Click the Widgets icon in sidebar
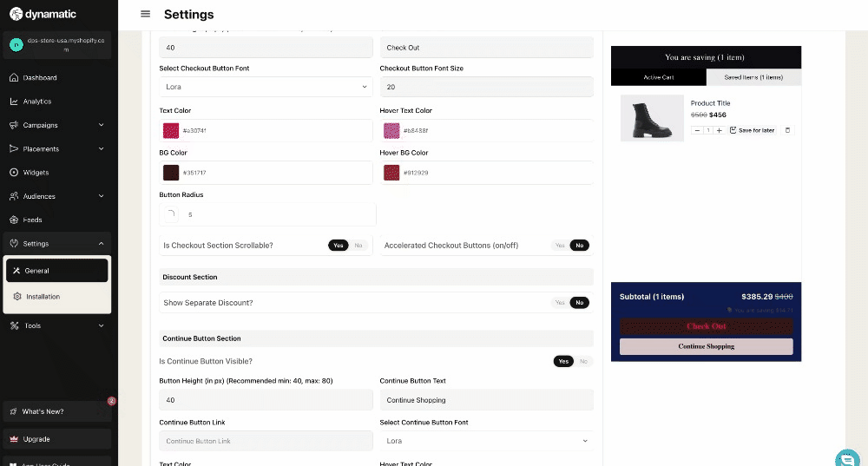 14,173
